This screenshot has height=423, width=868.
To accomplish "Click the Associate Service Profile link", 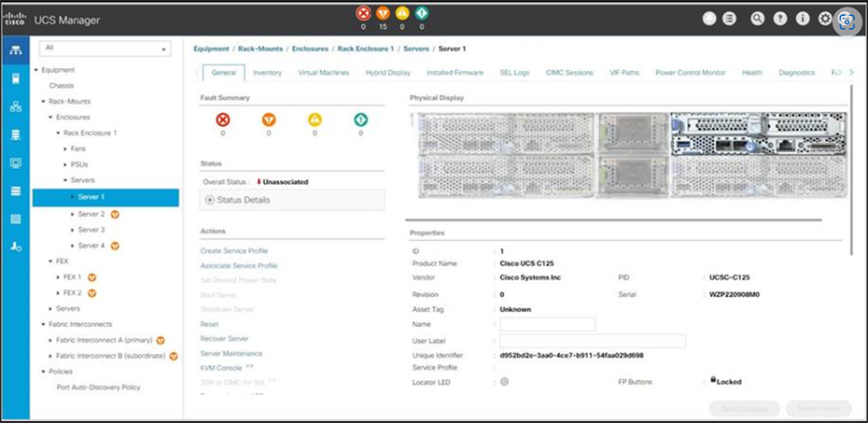I will (x=239, y=266).
